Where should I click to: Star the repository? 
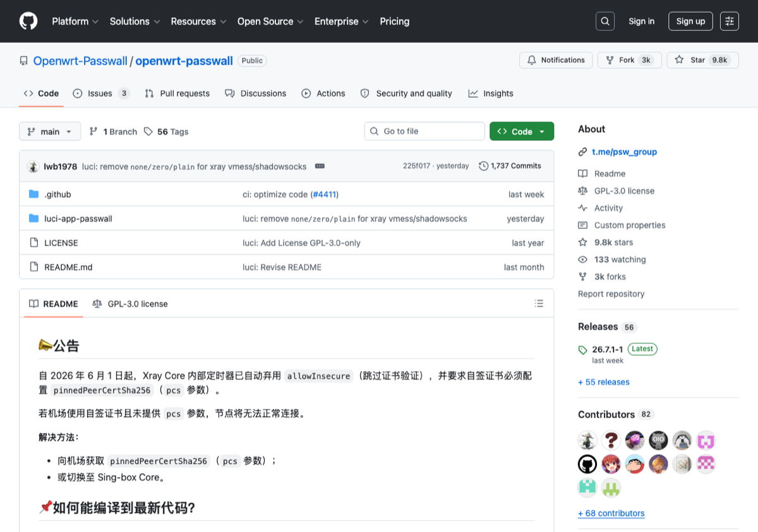click(702, 60)
